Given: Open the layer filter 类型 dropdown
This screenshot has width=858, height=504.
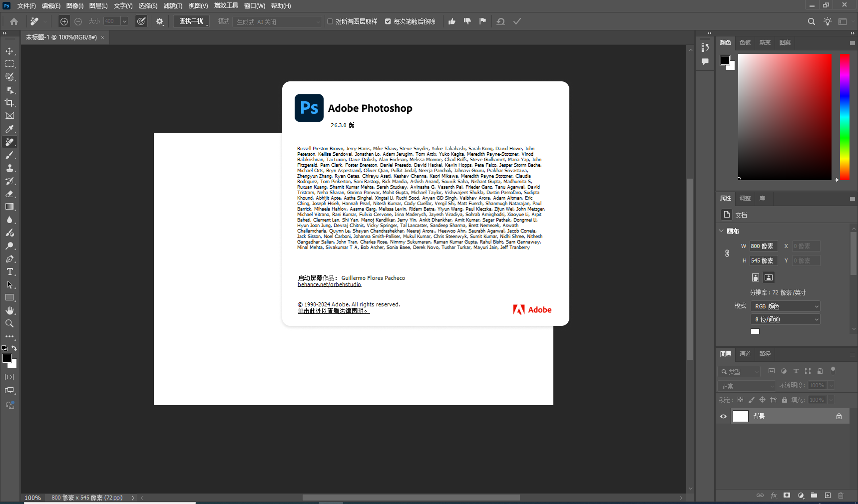Looking at the screenshot, I should (x=739, y=372).
